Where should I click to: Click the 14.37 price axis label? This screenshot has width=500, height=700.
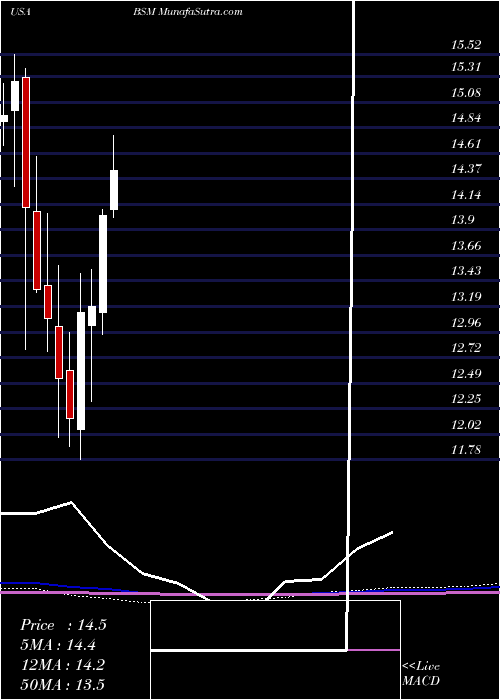[x=466, y=169]
